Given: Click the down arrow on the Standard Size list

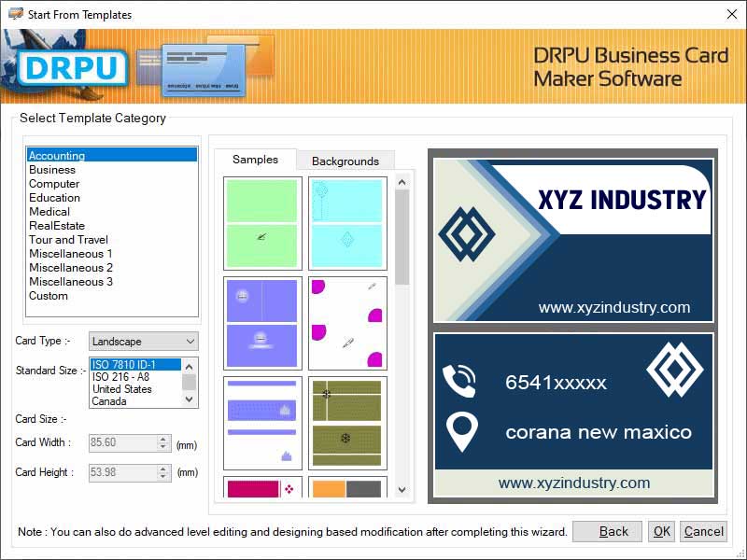Looking at the screenshot, I should [x=189, y=399].
